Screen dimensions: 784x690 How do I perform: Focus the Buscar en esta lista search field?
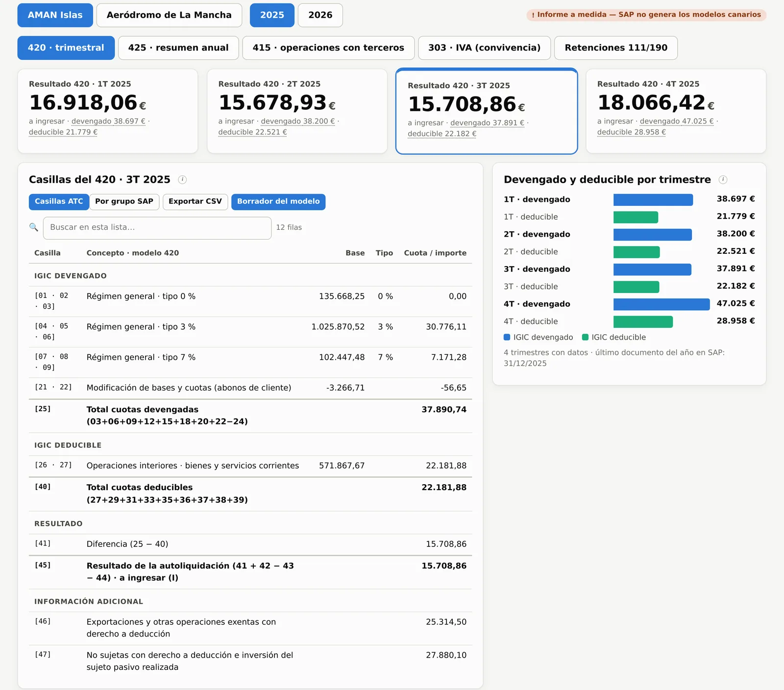(x=157, y=228)
